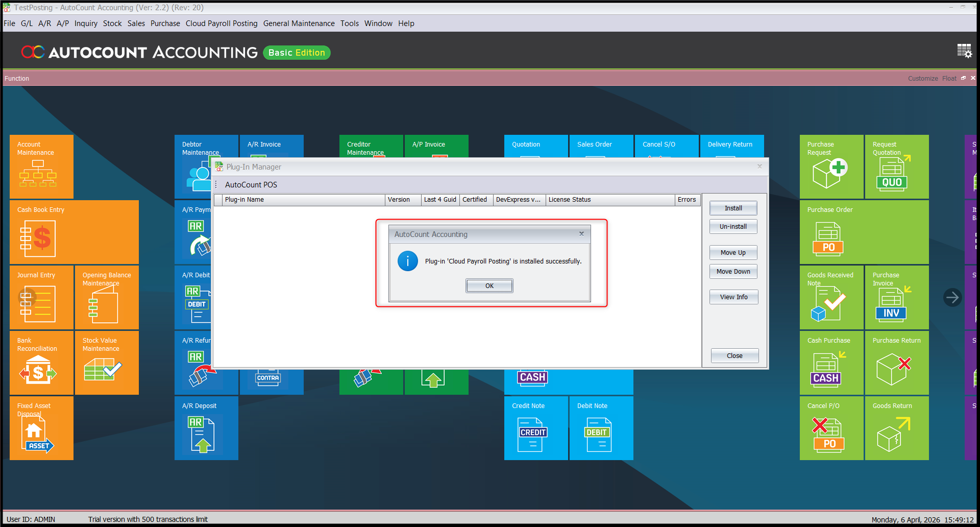Open the Quotation tile
The height and width of the screenshot is (527, 980).
(x=536, y=146)
